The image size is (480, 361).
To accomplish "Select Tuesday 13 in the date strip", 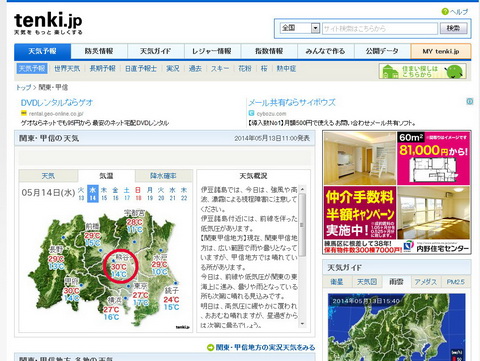I will 81,194.
